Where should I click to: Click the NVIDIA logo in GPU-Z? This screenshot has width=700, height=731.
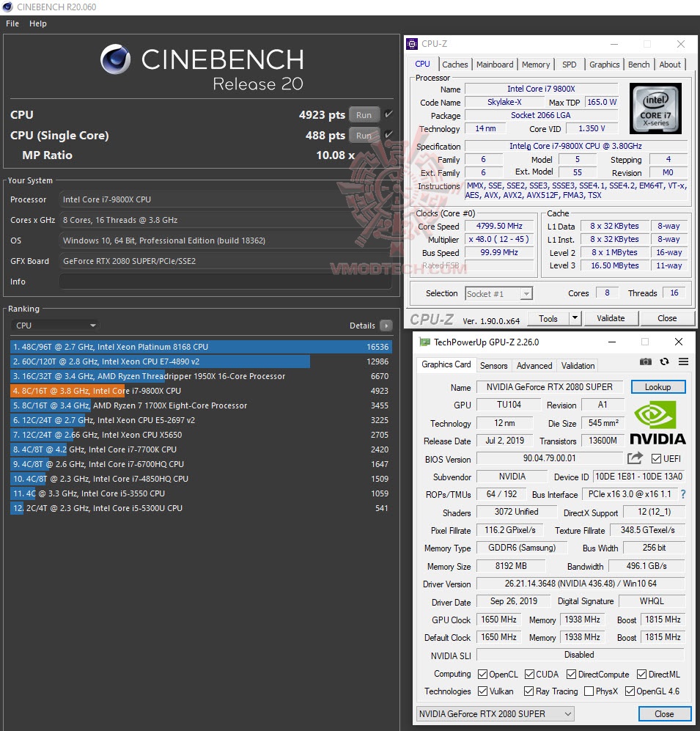(657, 423)
